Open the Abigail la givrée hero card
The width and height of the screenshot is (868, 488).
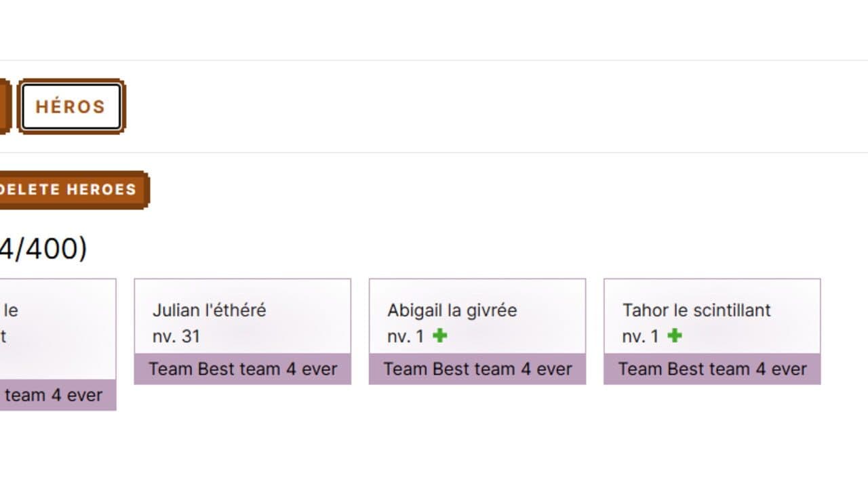click(x=477, y=331)
